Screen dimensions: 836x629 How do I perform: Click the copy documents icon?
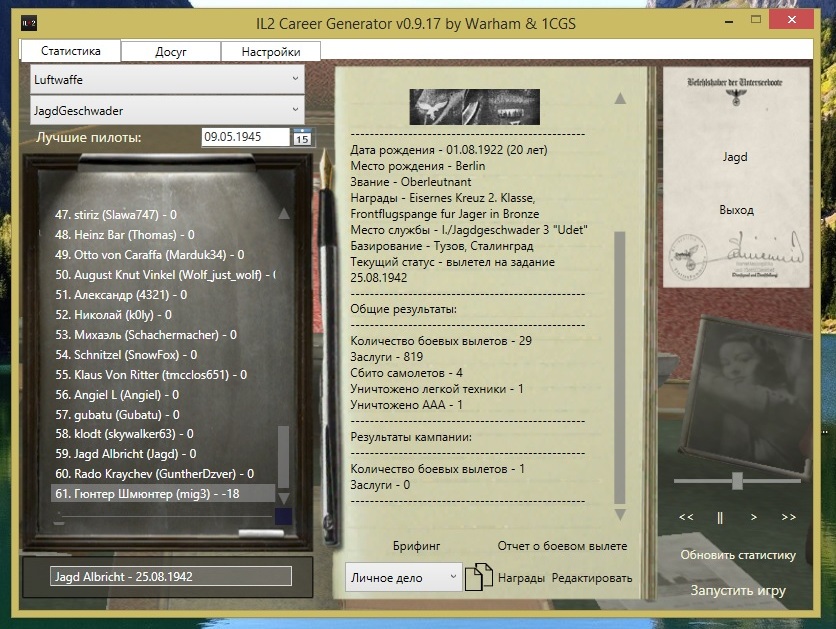point(478,577)
